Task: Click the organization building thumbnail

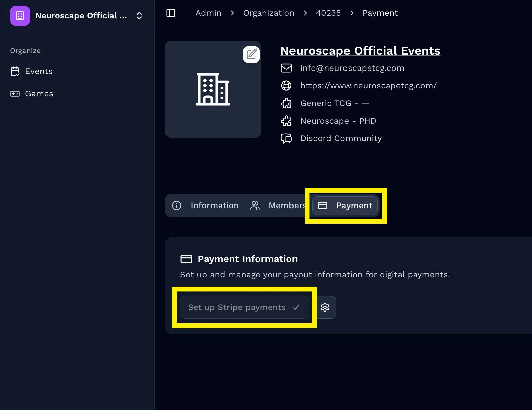Action: [x=213, y=89]
